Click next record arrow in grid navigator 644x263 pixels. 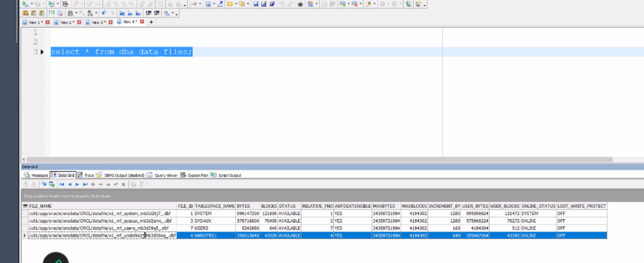[x=77, y=184]
